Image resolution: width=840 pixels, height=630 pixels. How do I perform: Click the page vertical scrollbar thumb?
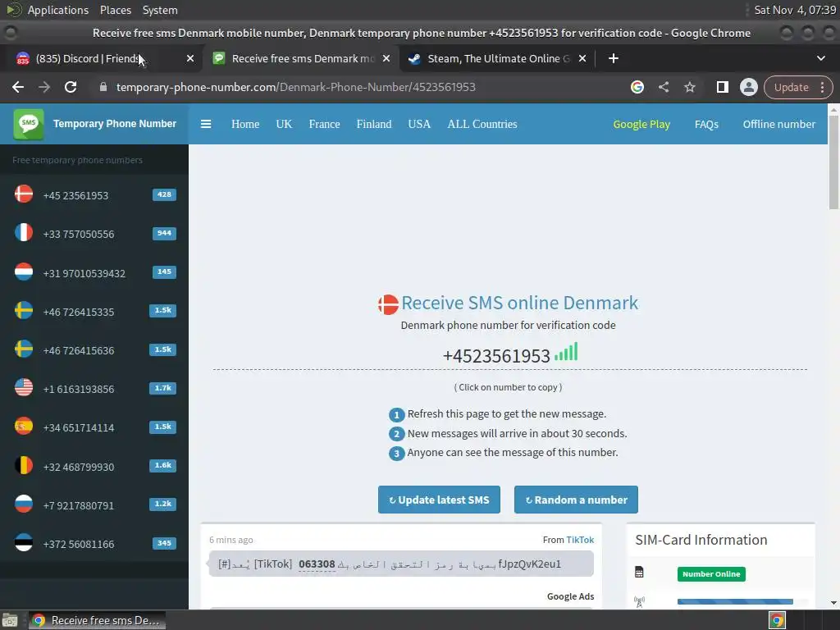point(833,162)
